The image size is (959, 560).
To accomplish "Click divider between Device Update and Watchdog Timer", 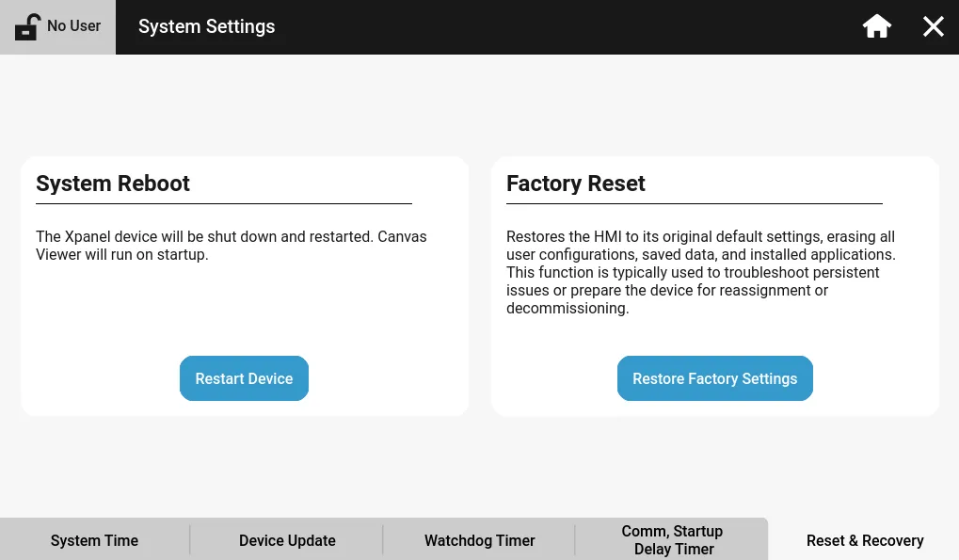I will [x=383, y=540].
